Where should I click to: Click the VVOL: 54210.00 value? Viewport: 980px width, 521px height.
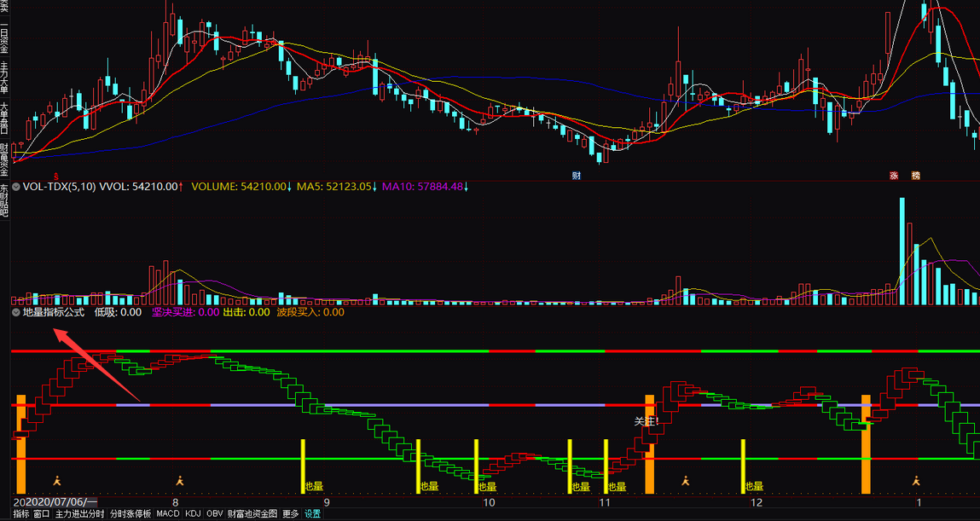click(142, 186)
